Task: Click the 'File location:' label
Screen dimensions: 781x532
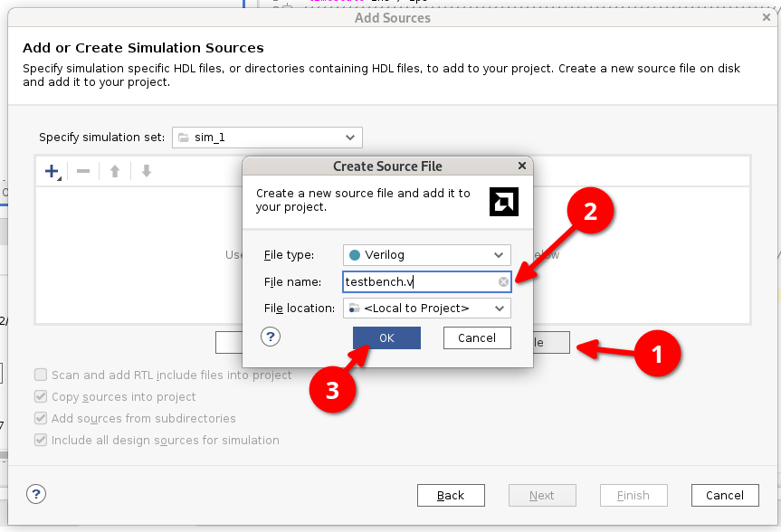Action: pos(300,309)
